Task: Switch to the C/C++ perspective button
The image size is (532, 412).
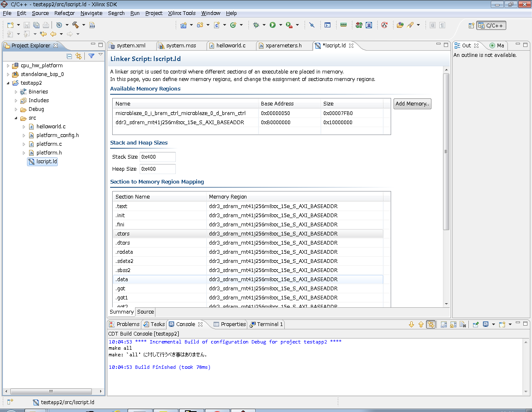Action: click(491, 25)
